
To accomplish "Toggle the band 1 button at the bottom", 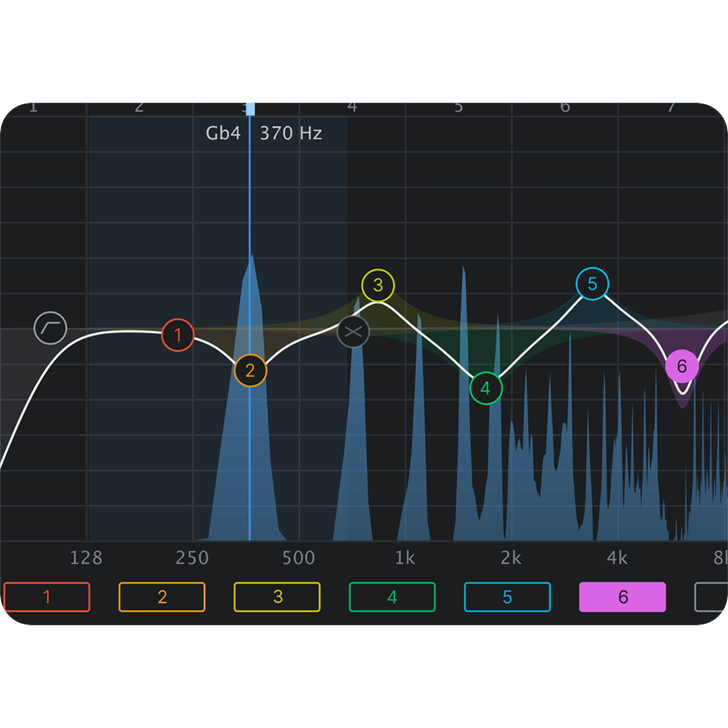I will (46, 597).
